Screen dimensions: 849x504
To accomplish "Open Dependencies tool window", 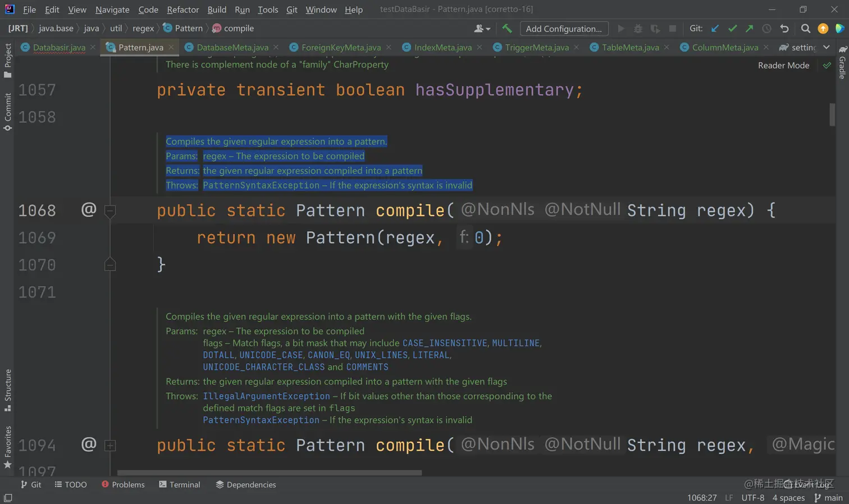I will 246,484.
